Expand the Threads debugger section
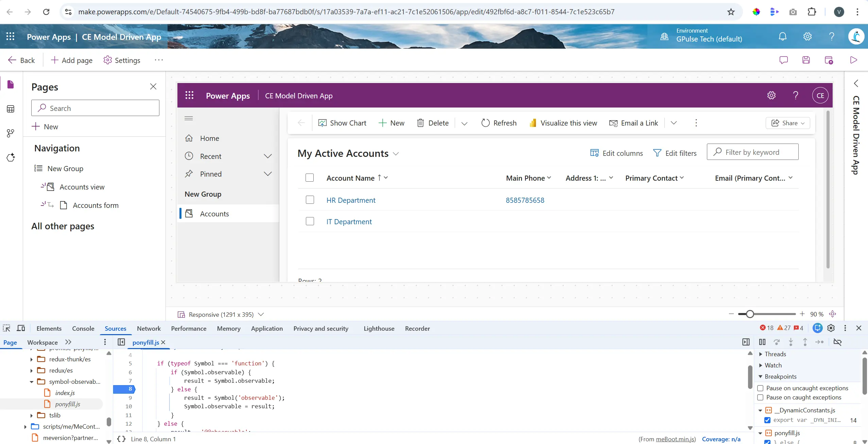 (x=761, y=354)
